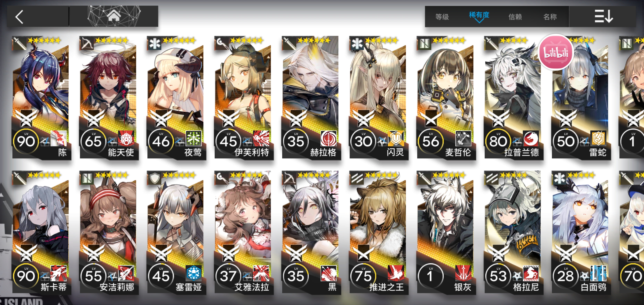Select the 稀有度 sort tab
The width and height of the screenshot is (644, 305).
point(479,15)
